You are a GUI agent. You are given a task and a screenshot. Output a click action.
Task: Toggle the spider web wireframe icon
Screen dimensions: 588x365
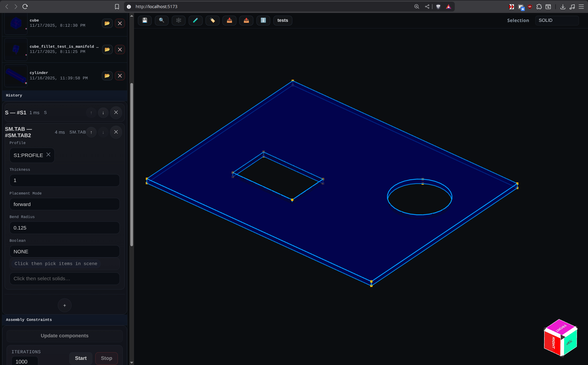pos(178,20)
